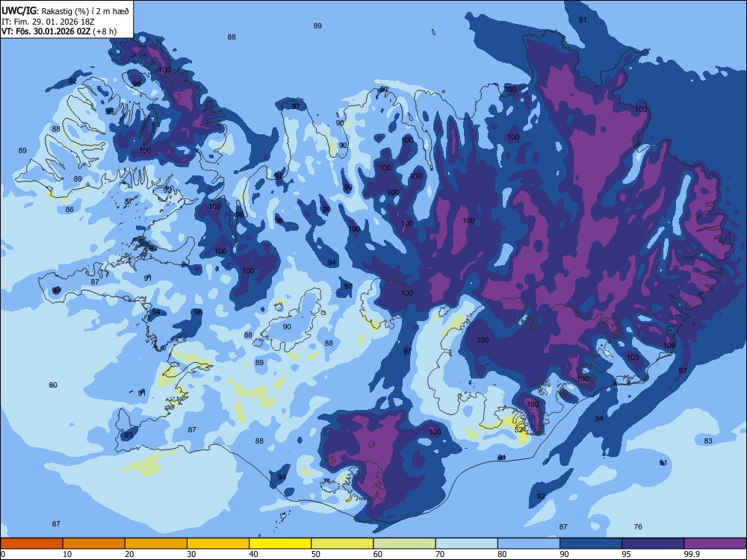This screenshot has height=560, width=747.
Task: Select the light blue 80–90 legend band
Action: coord(529,544)
